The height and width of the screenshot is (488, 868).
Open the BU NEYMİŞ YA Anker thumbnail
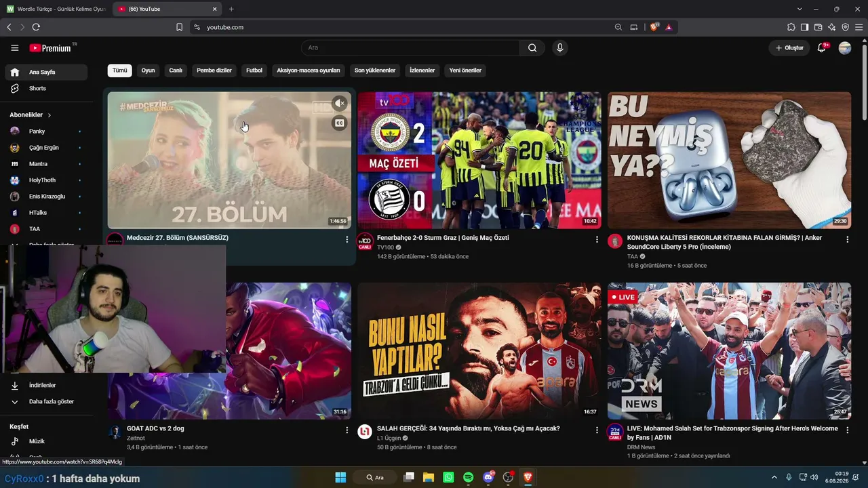pos(729,161)
